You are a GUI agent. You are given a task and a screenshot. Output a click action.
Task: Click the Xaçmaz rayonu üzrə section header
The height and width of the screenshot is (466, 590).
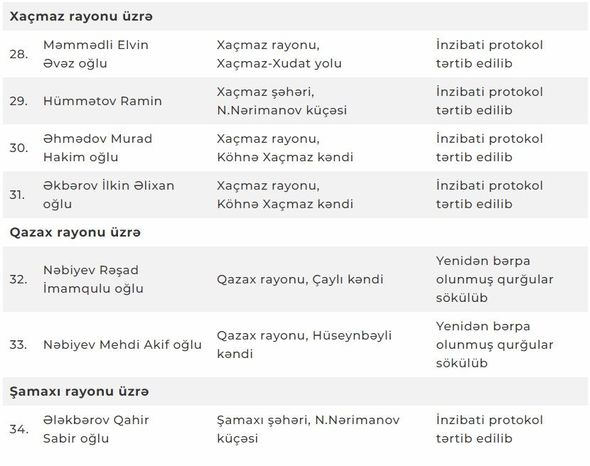(81, 17)
